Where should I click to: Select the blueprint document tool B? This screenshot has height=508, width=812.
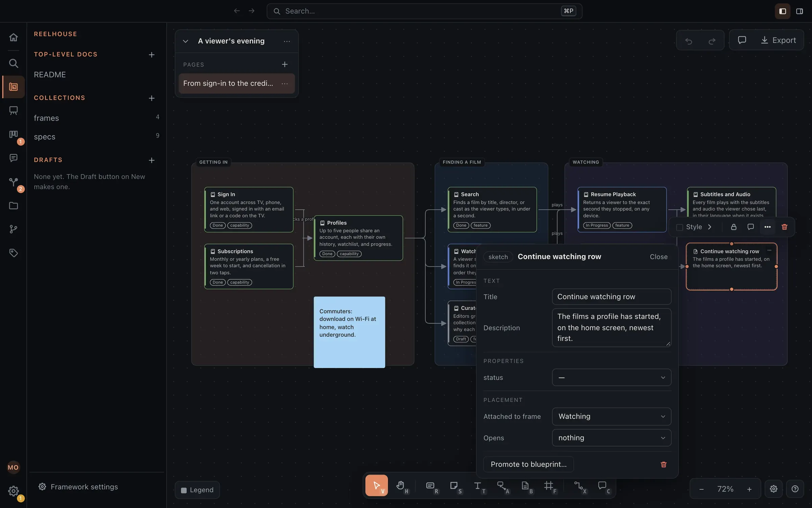point(525,486)
